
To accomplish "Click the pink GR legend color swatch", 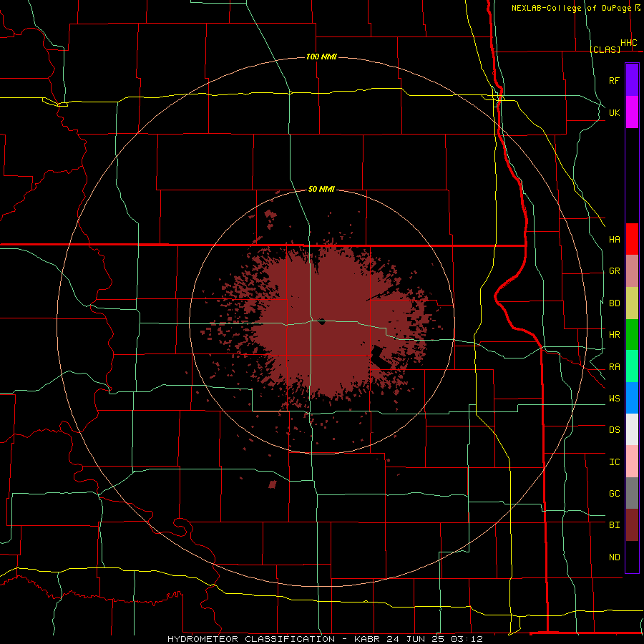I will 632,271.
